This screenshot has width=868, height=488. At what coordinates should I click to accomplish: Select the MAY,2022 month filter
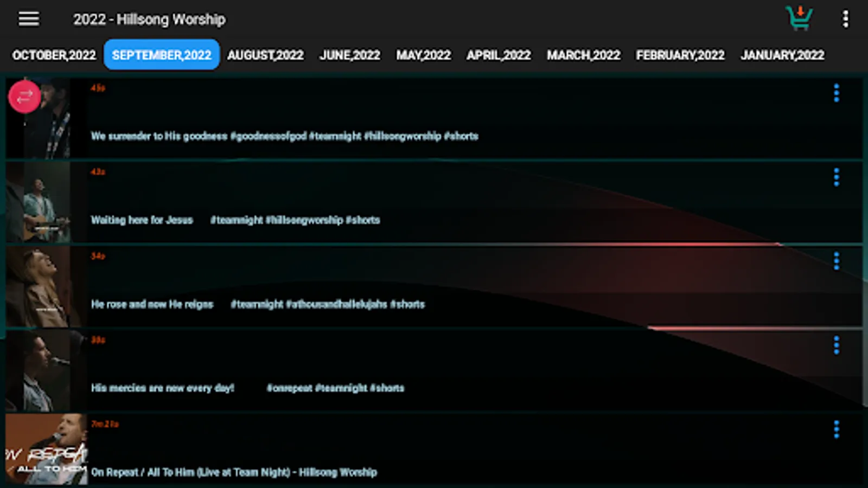(x=424, y=54)
